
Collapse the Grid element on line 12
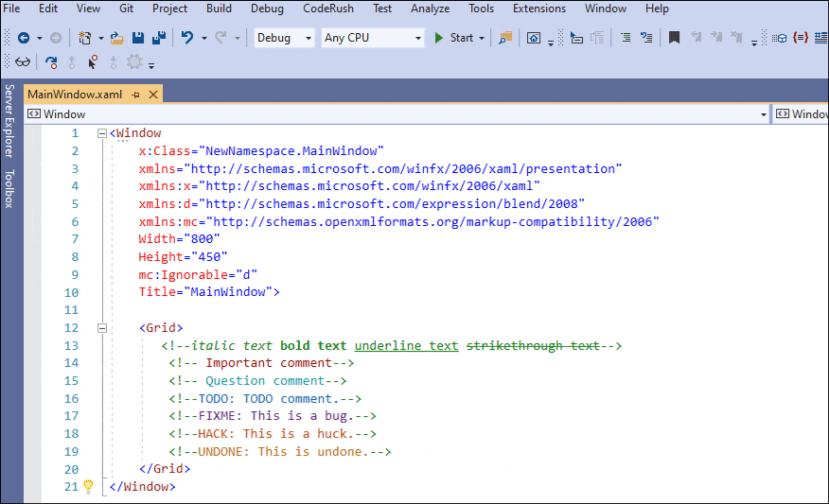(102, 328)
